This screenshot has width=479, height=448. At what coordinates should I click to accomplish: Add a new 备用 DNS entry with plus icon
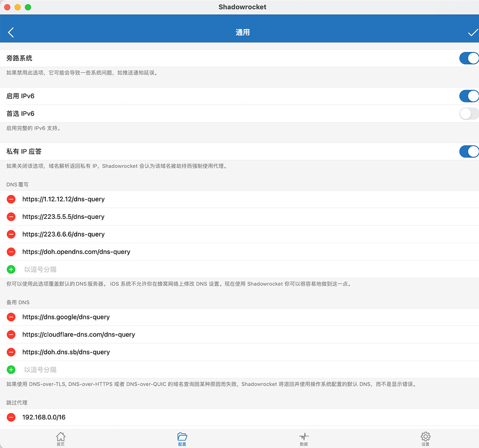11,370
